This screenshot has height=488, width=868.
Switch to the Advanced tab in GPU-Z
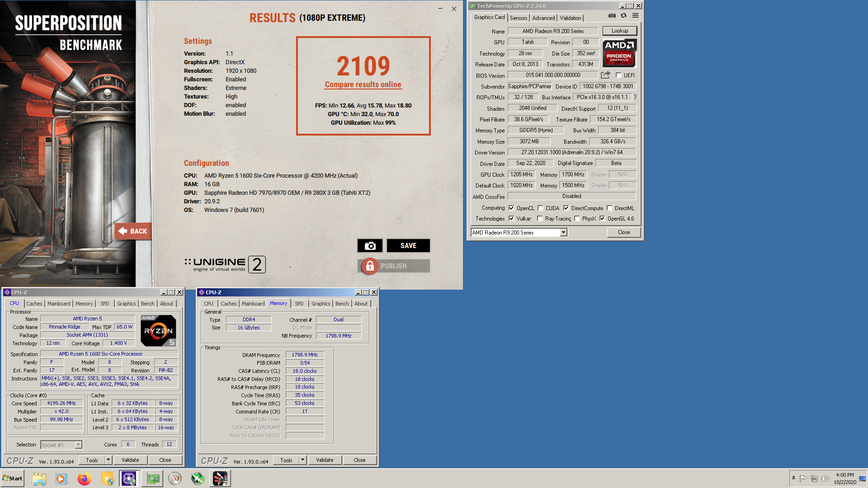click(x=543, y=18)
